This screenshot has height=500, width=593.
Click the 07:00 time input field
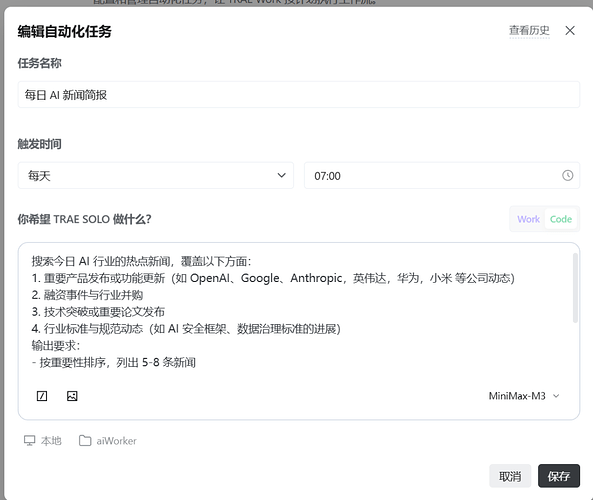click(x=442, y=175)
